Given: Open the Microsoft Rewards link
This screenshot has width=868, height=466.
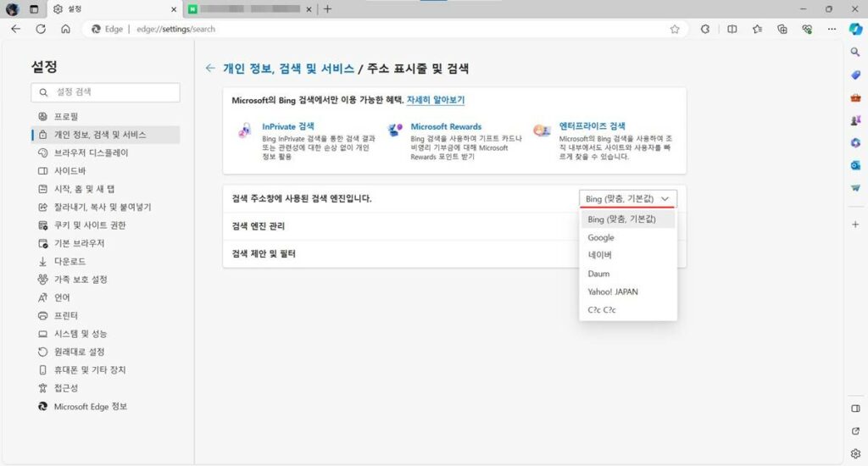Looking at the screenshot, I should (x=446, y=126).
